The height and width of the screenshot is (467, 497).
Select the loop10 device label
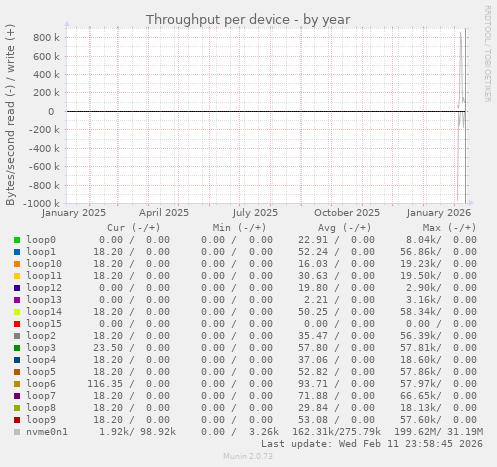point(44,264)
